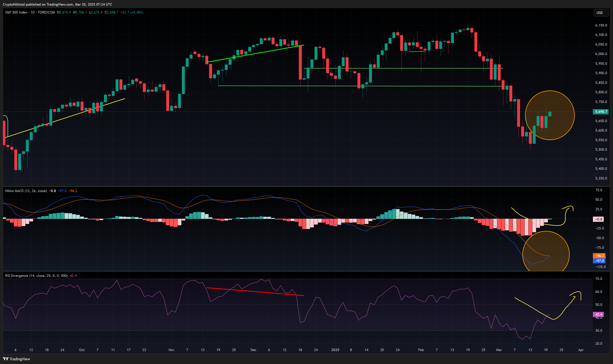Image resolution: width=613 pixels, height=364 pixels.
Task: Click the 2025 label on time axis
Action: [335, 350]
